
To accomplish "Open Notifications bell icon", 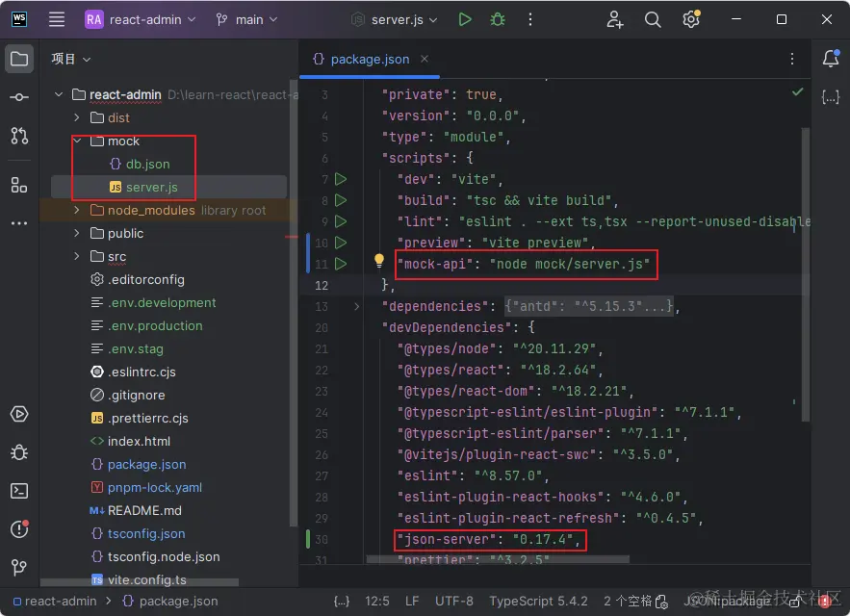I will 831,58.
